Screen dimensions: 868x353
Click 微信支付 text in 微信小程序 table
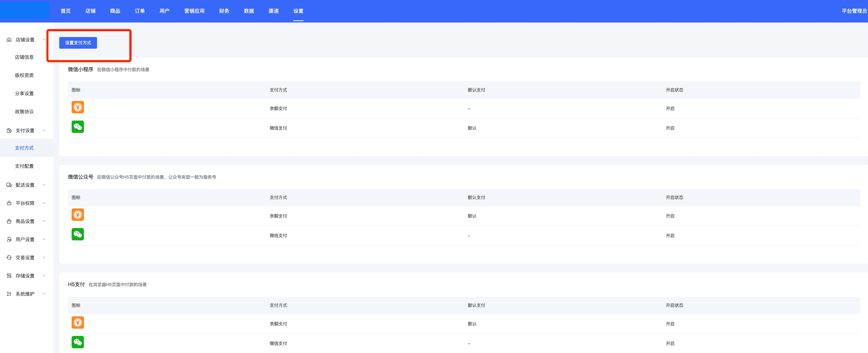point(278,128)
